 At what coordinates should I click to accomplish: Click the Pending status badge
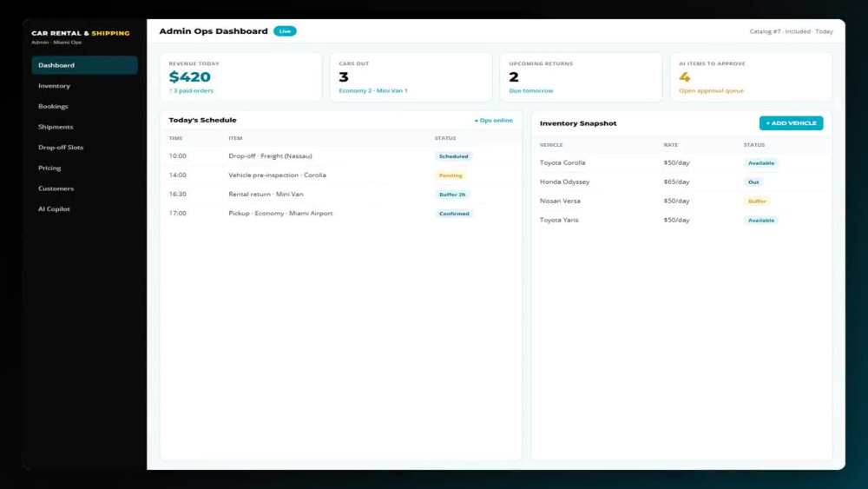point(450,175)
